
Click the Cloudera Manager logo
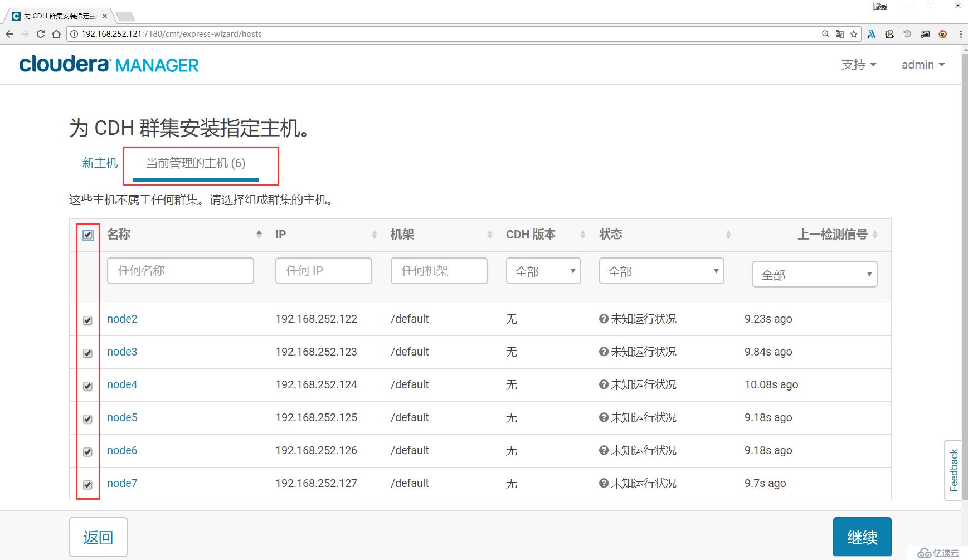click(109, 65)
